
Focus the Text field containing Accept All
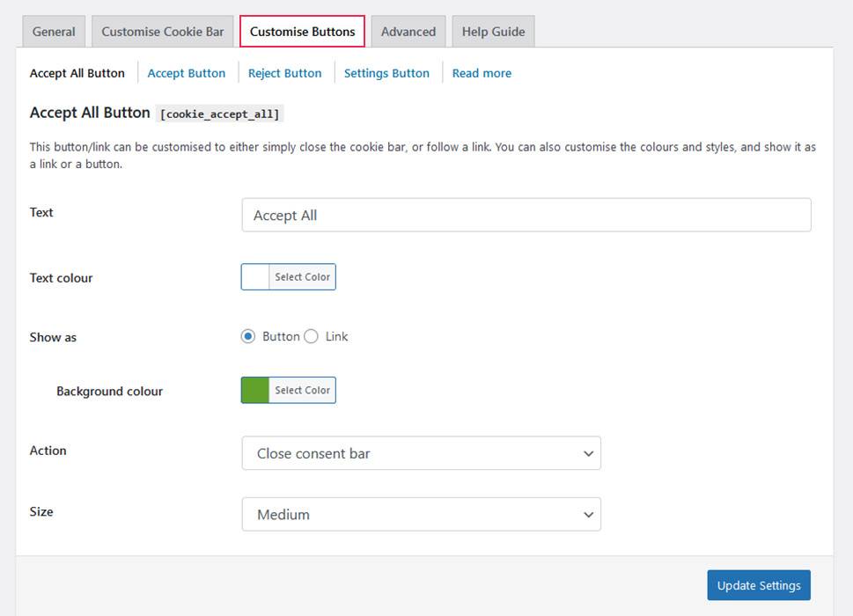(526, 216)
